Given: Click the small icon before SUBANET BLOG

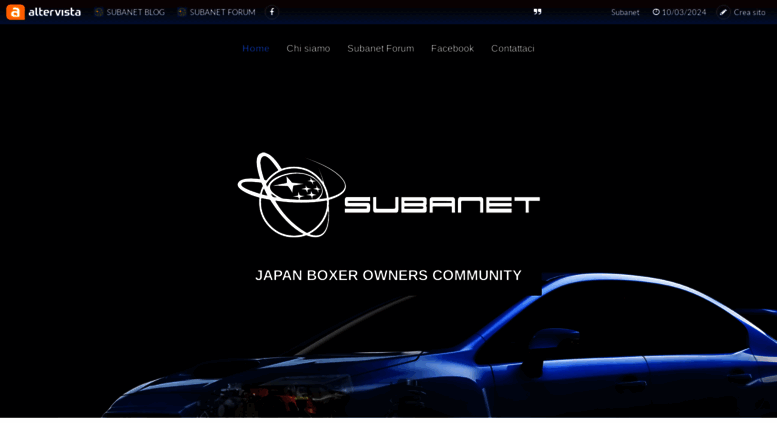Looking at the screenshot, I should pyautogui.click(x=99, y=12).
